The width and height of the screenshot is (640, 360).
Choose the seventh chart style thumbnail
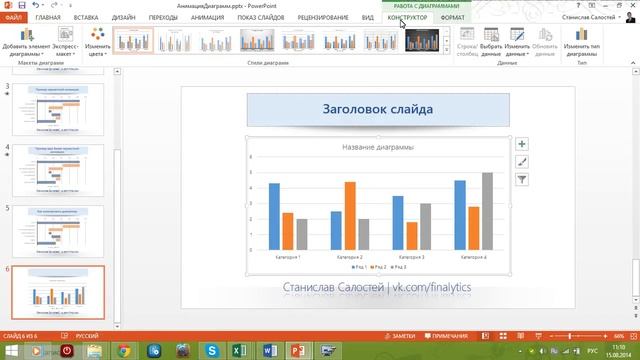point(381,40)
